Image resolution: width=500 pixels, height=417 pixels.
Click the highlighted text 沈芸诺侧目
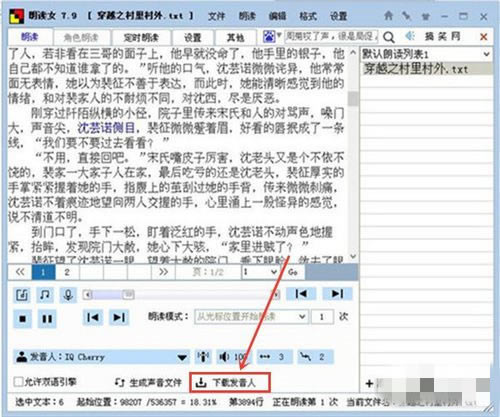(106, 128)
